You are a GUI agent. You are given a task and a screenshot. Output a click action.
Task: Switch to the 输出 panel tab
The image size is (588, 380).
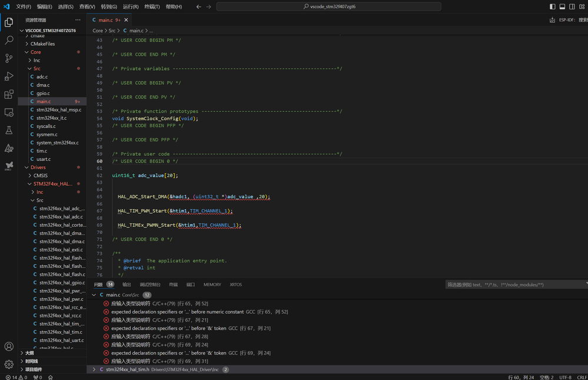127,285
